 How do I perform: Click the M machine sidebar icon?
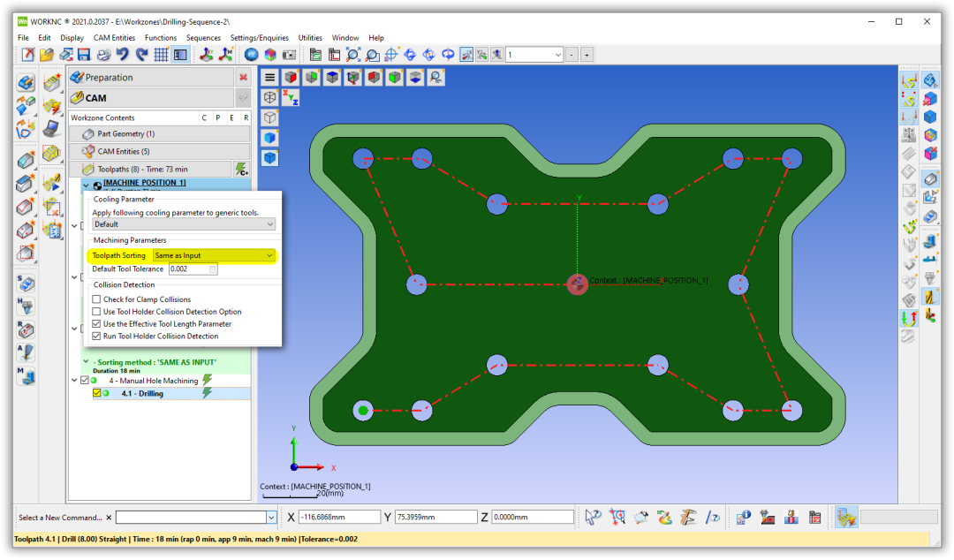pos(26,375)
